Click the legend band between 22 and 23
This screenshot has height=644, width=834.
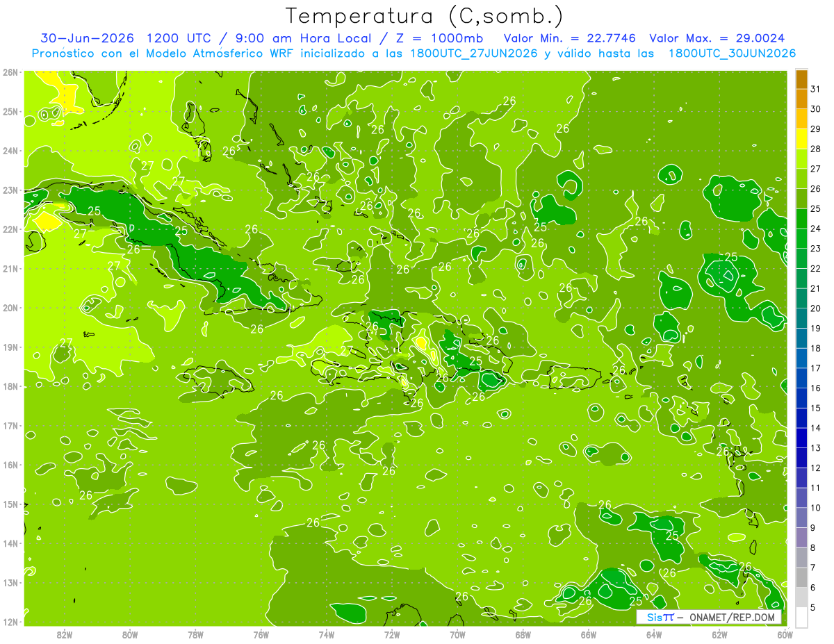801,258
